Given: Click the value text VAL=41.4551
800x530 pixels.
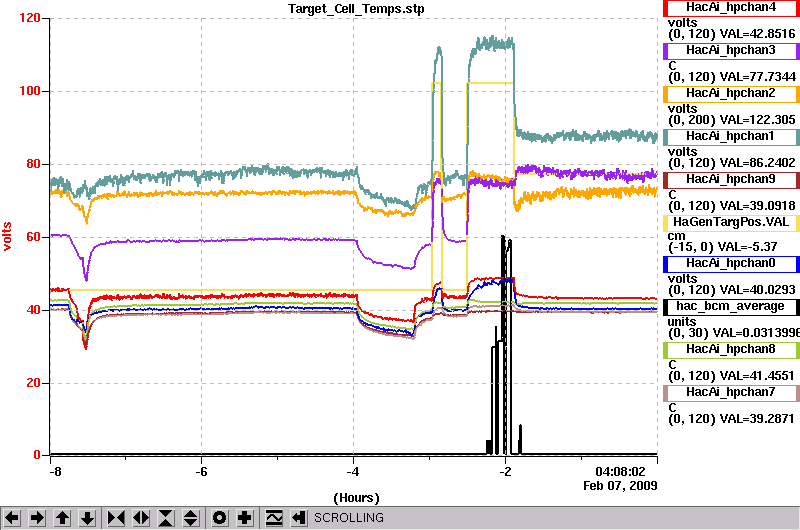Looking at the screenshot, I should click(757, 376).
